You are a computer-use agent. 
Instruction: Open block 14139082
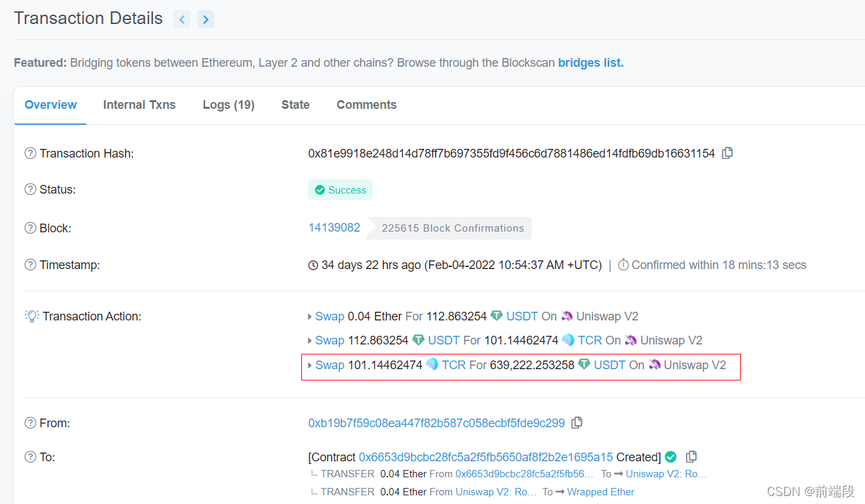pos(334,228)
